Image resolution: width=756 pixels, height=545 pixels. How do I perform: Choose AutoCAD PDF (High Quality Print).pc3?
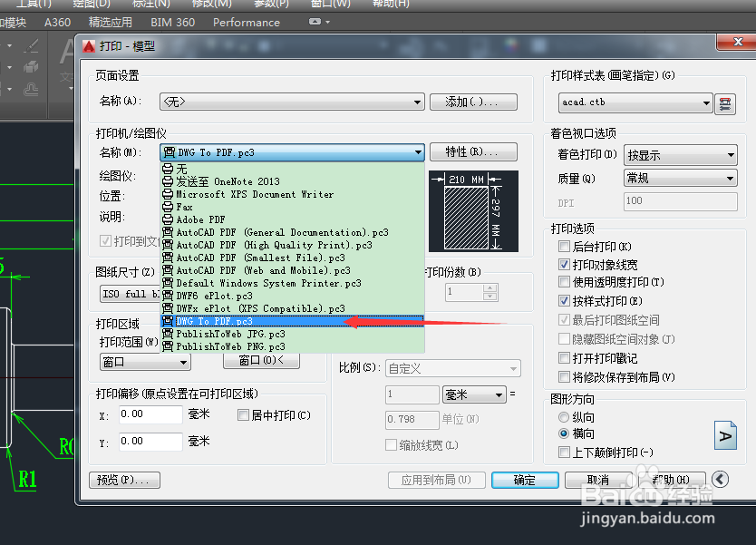click(x=292, y=245)
